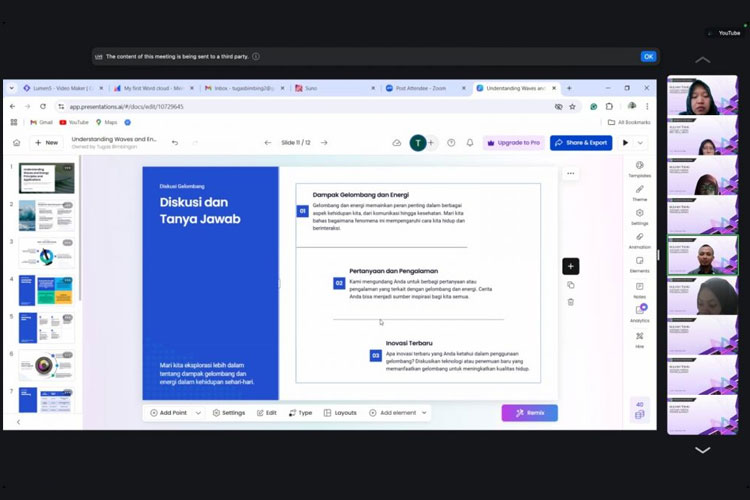The image size is (750, 500).
Task: Start presentation with play button
Action: point(625,143)
